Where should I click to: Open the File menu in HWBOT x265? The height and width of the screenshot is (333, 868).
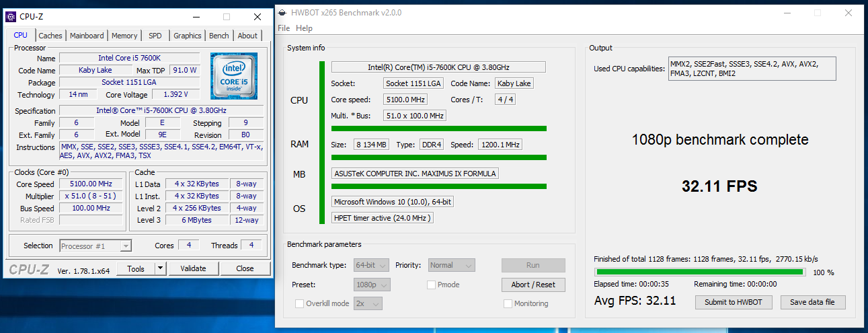[x=284, y=28]
